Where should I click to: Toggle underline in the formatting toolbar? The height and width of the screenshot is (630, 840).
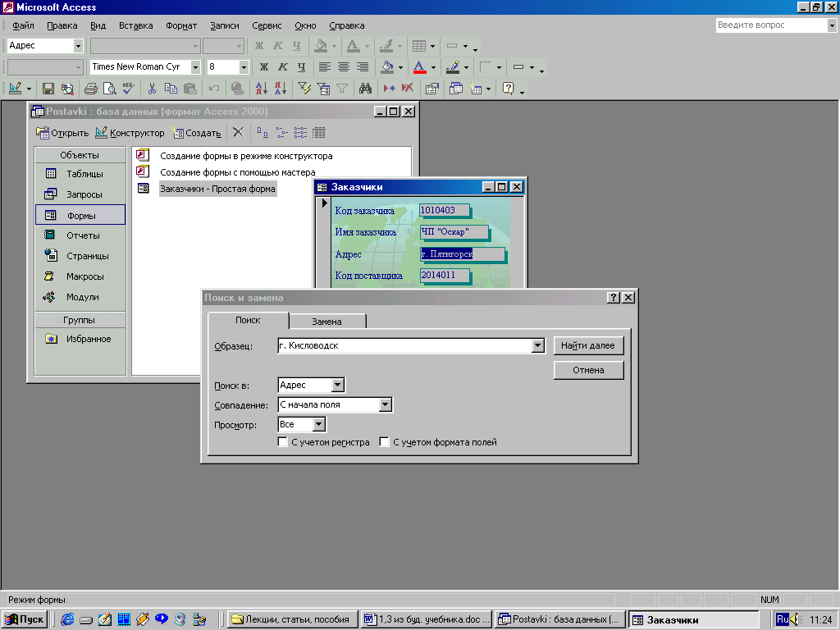pyautogui.click(x=301, y=67)
